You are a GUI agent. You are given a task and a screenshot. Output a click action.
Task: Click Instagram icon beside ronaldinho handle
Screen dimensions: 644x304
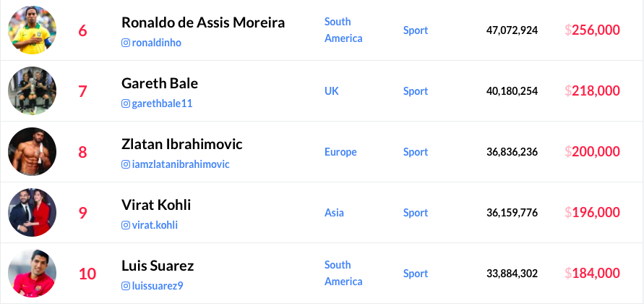[x=126, y=43]
